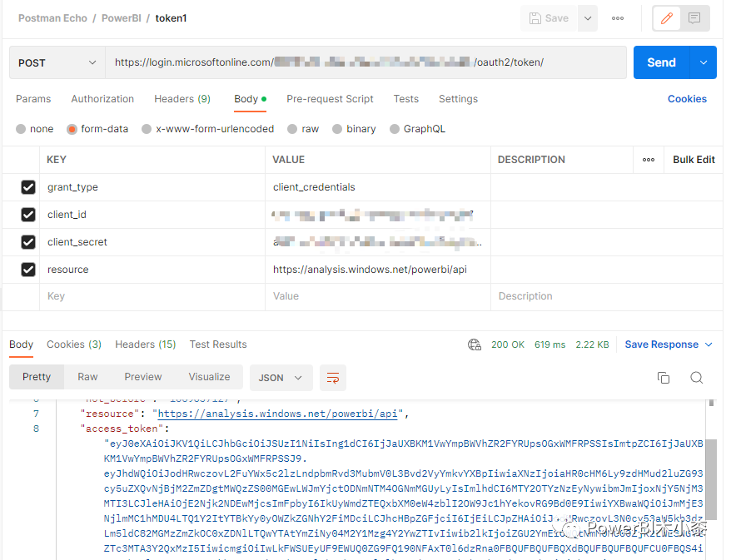
Task: Click the Save button
Action: [x=549, y=18]
